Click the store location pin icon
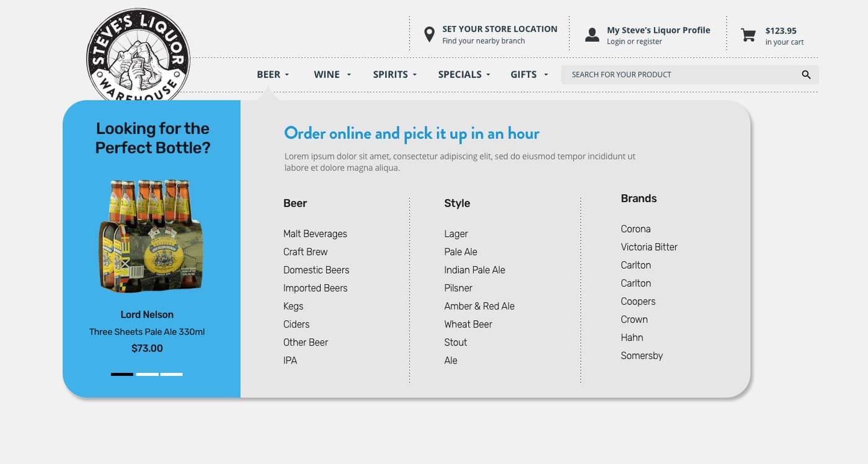The height and width of the screenshot is (464, 868). point(429,35)
